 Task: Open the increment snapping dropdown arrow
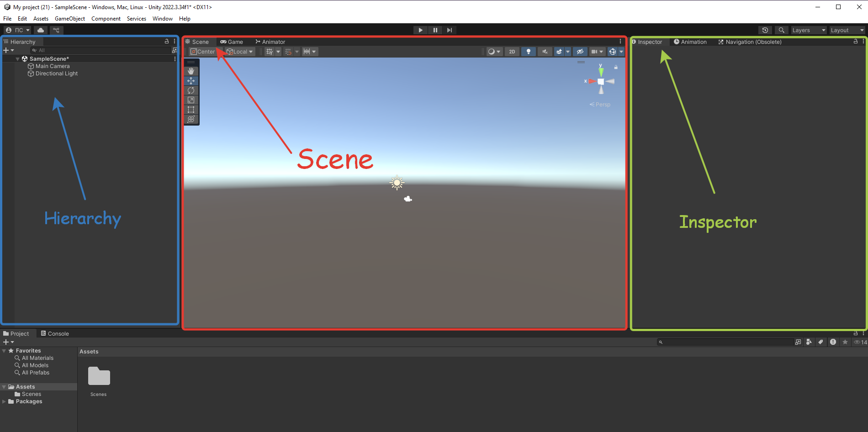click(314, 52)
